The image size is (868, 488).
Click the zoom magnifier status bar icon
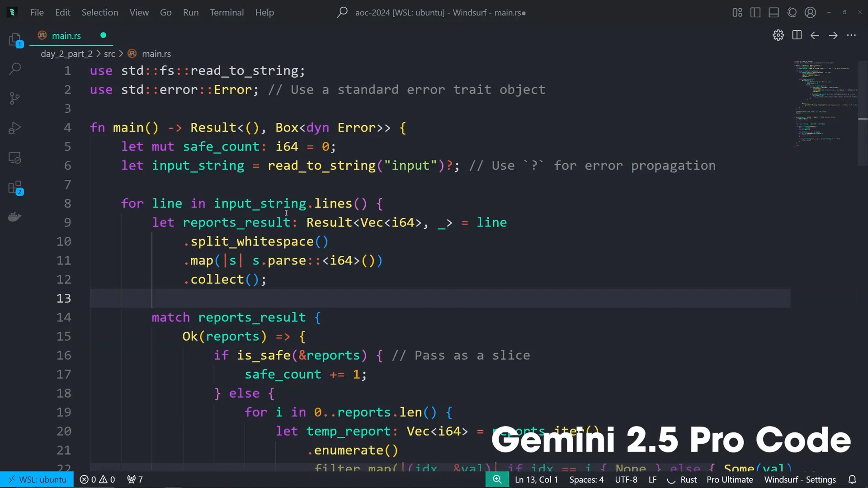tap(497, 479)
